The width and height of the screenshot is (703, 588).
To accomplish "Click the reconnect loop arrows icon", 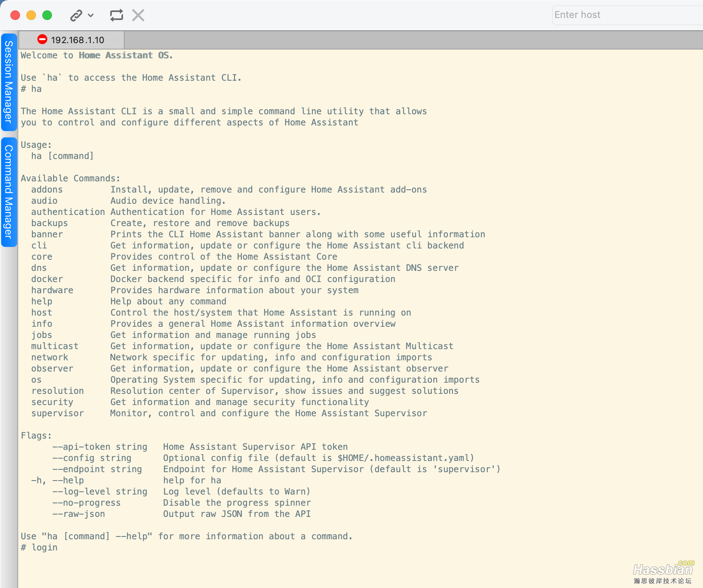I will [116, 16].
